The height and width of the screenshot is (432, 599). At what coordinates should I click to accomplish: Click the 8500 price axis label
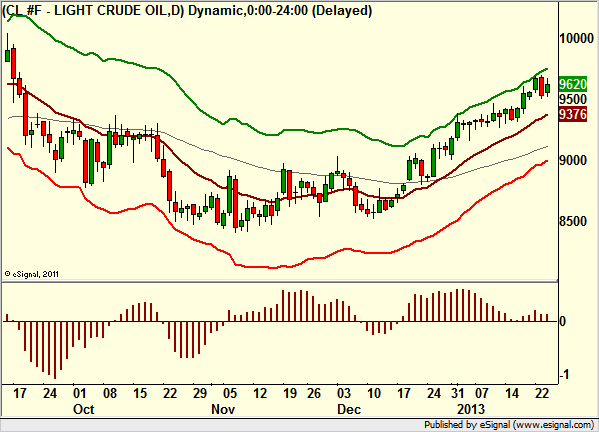573,221
